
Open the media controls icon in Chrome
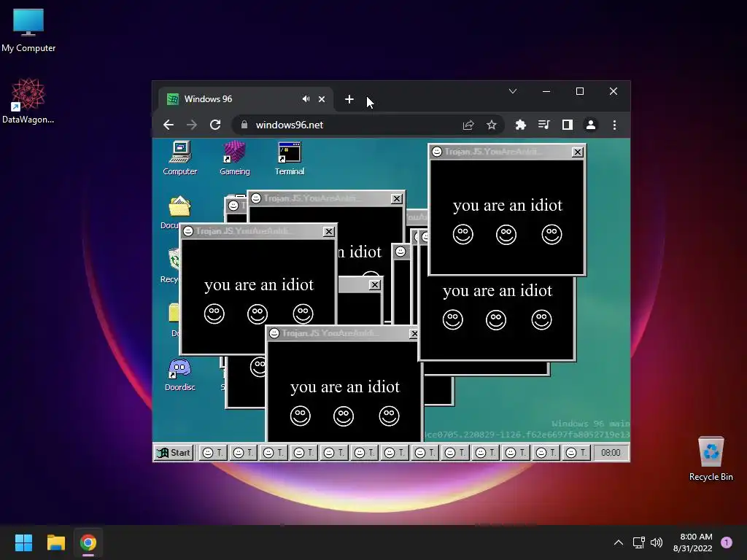(543, 125)
